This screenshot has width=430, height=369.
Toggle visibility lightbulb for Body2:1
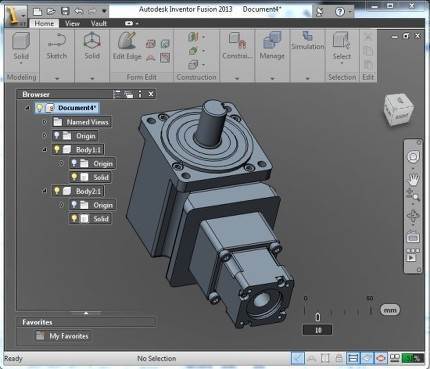coord(57,191)
